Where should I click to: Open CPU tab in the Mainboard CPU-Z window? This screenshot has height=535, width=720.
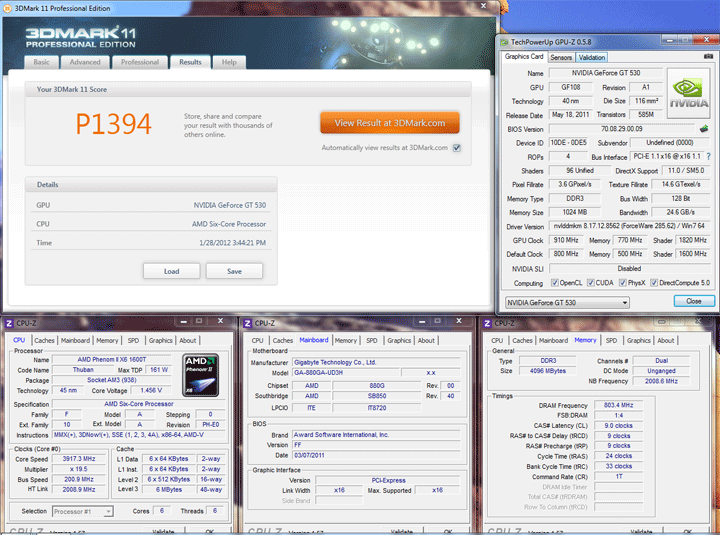(258, 340)
